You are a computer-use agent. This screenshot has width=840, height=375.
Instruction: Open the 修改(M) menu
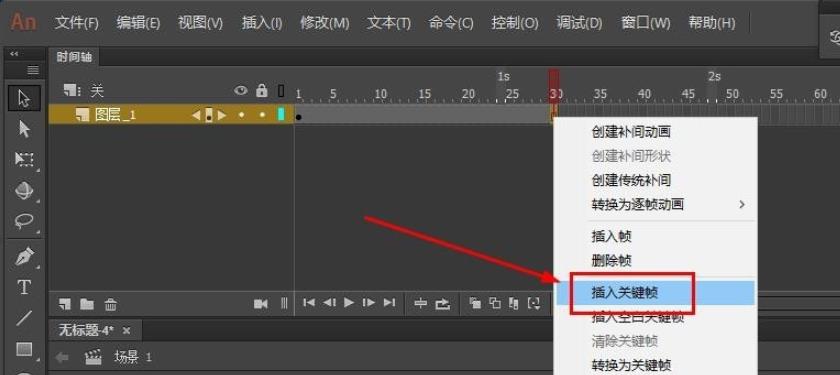tap(325, 23)
